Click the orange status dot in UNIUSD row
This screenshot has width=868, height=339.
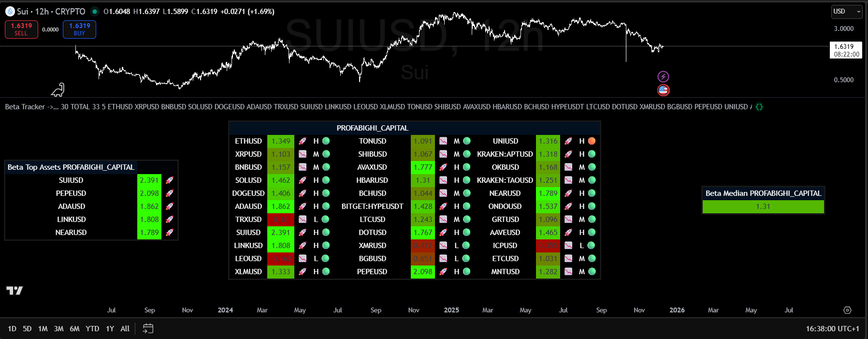pos(592,141)
